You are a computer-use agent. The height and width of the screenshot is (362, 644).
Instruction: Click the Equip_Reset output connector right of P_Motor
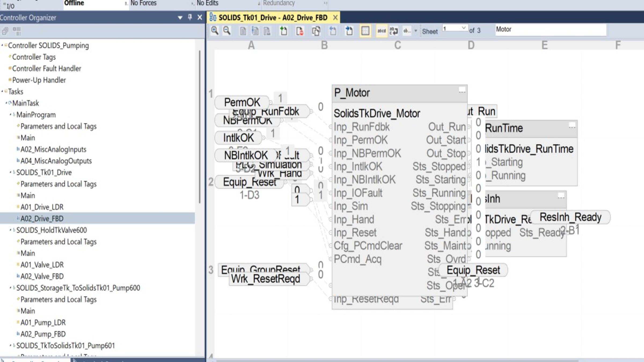tap(473, 270)
